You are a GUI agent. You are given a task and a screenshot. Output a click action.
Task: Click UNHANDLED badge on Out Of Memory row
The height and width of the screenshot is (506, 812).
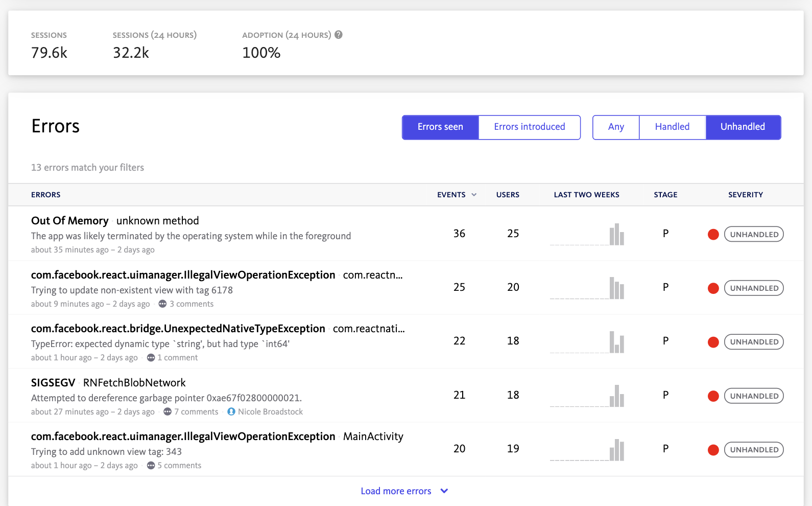(754, 235)
